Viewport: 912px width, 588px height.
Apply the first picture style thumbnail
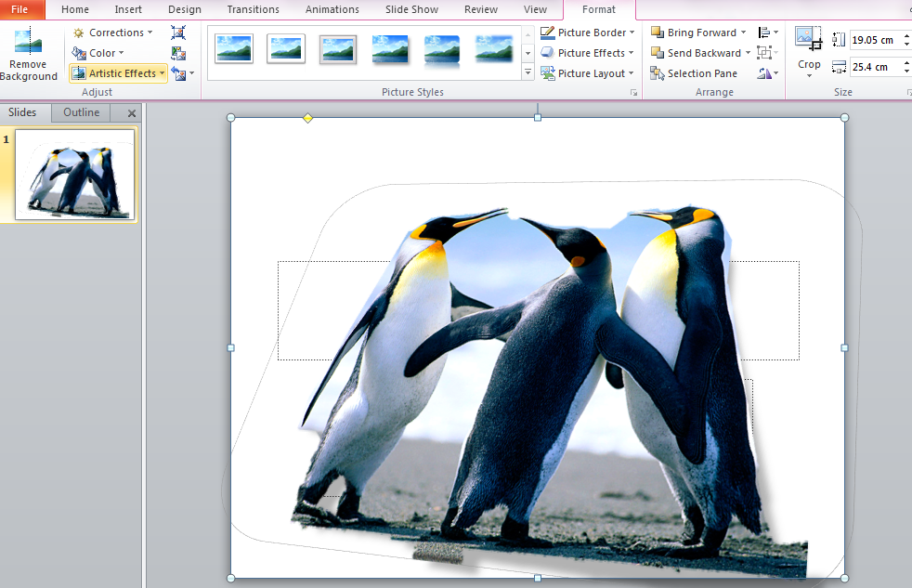click(234, 49)
